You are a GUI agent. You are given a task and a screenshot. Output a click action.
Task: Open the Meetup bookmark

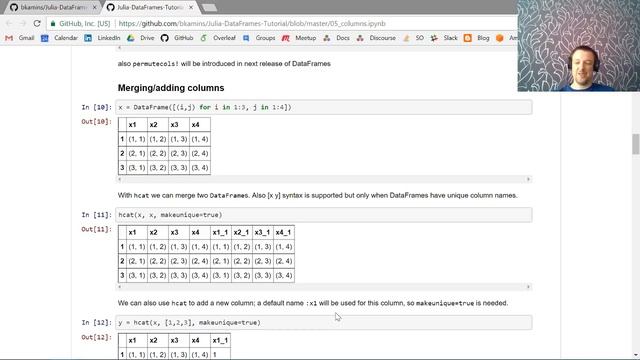[x=299, y=38]
